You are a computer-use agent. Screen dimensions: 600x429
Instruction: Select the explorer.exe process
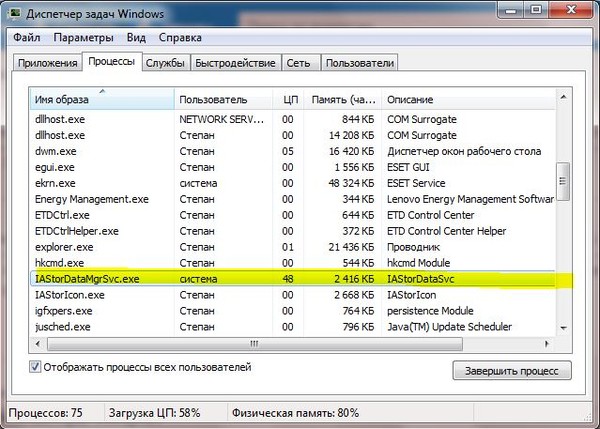pos(292,247)
